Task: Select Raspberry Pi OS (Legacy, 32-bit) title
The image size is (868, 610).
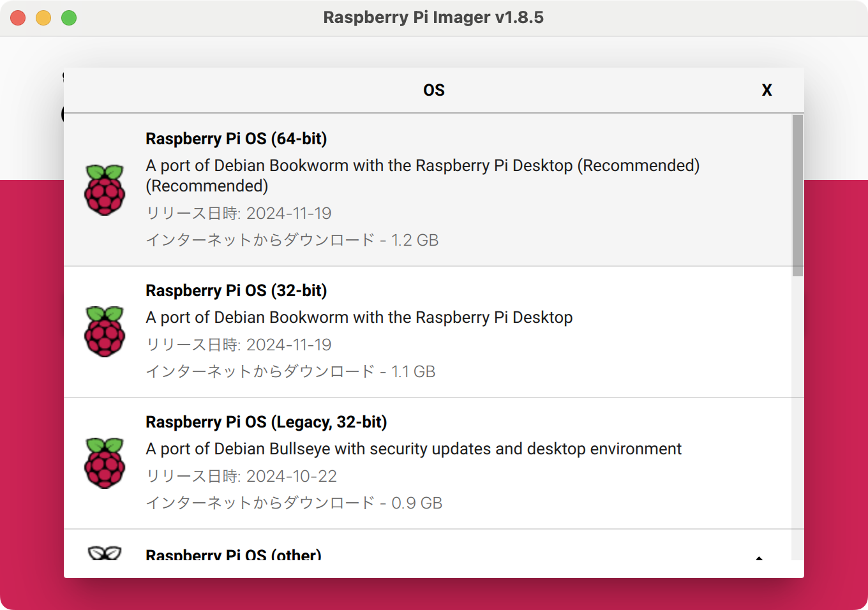Action: pos(266,422)
